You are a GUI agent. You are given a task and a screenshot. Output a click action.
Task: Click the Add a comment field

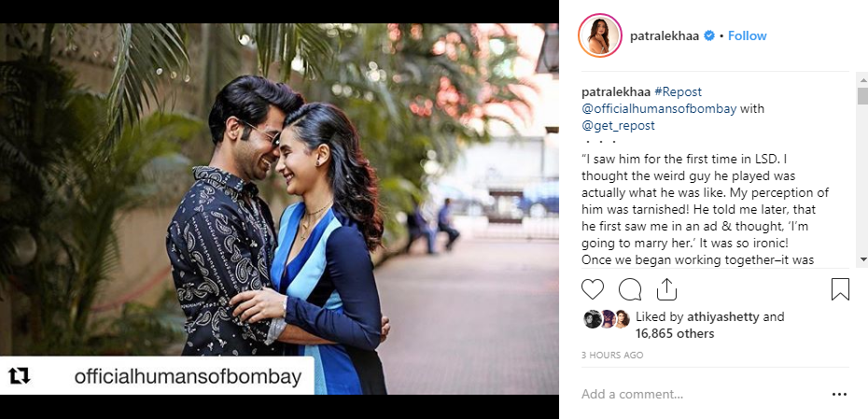[x=700, y=394]
